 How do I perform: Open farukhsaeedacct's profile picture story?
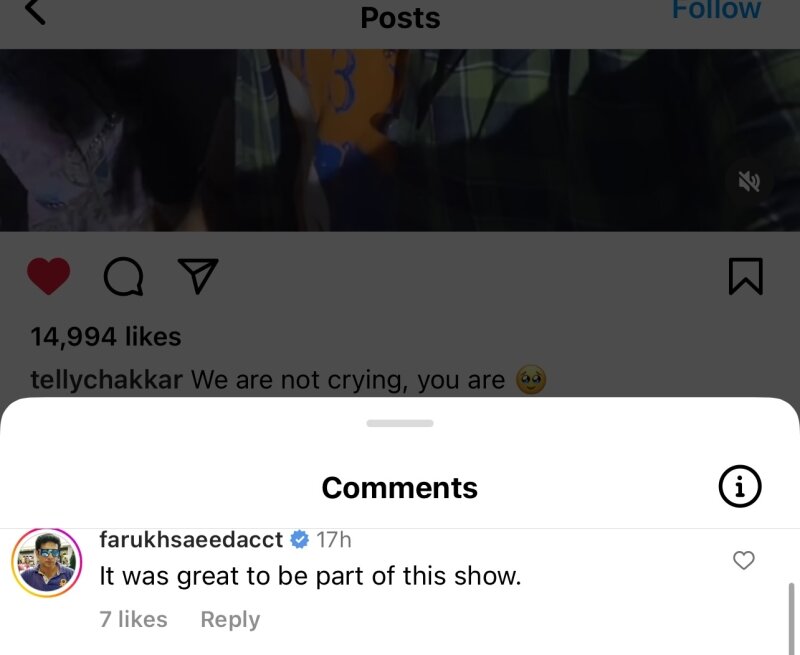pyautogui.click(x=46, y=563)
